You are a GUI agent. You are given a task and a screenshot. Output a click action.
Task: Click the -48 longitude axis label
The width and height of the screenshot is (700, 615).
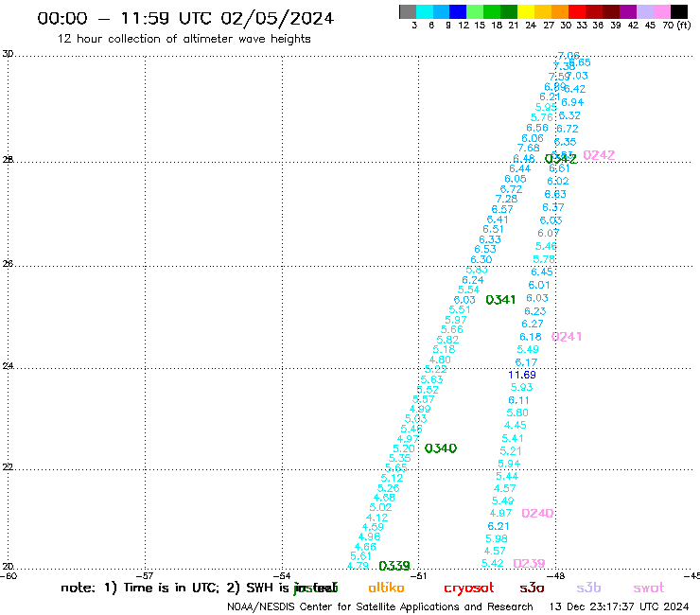pos(556,575)
